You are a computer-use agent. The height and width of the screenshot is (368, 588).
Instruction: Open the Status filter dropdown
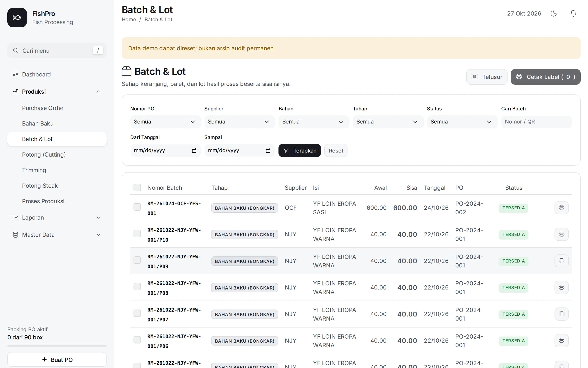coord(462,122)
